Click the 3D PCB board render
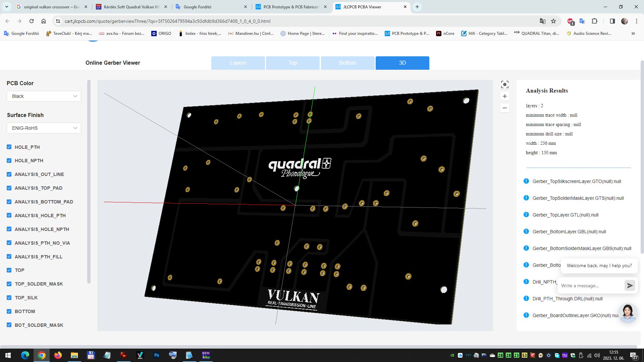The image size is (644, 362). [x=312, y=208]
